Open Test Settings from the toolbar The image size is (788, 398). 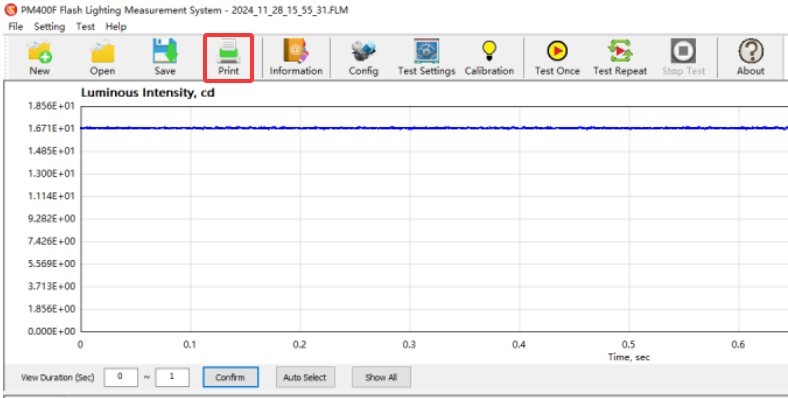point(426,57)
